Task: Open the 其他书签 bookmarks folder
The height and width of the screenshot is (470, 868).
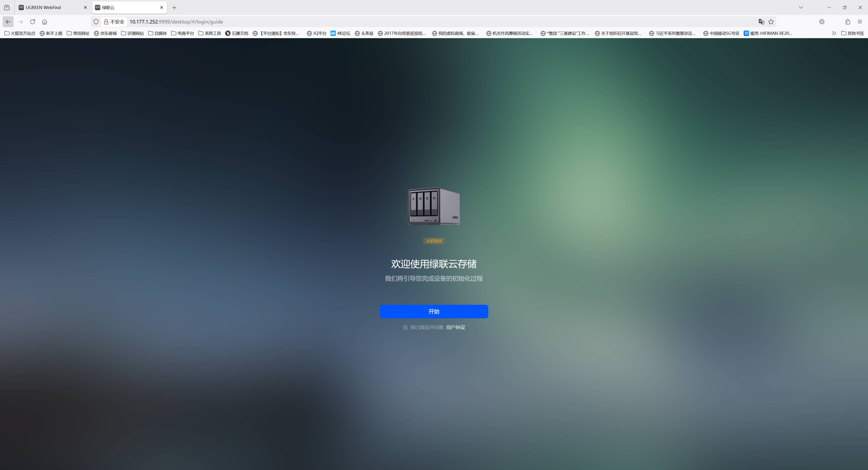Action: [x=852, y=33]
